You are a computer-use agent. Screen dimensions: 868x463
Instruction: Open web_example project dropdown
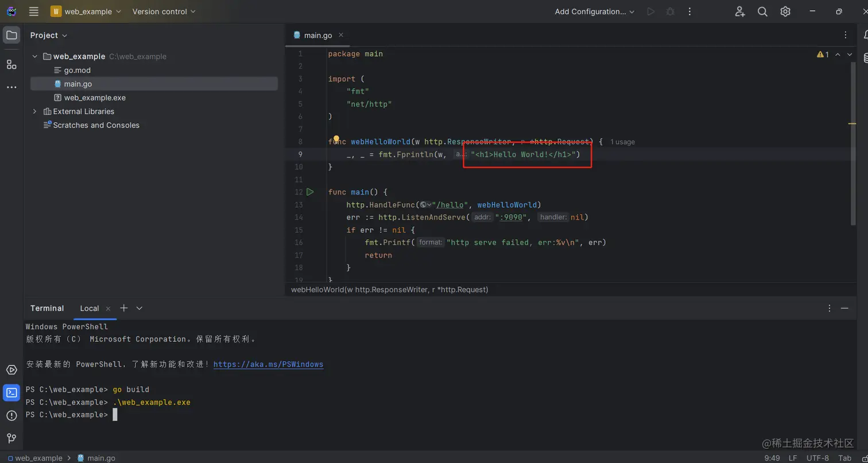[86, 11]
